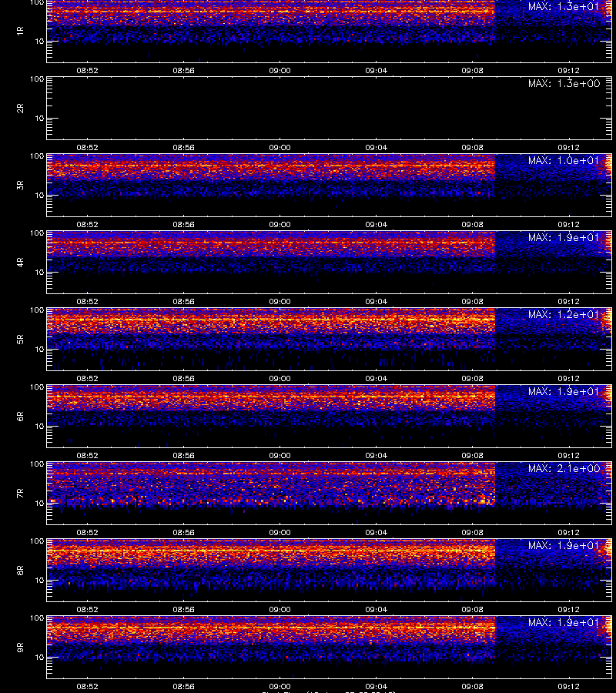Click the 100 y-axis label of panel 5R
Viewport: 616px width, 693px height.
(37, 310)
